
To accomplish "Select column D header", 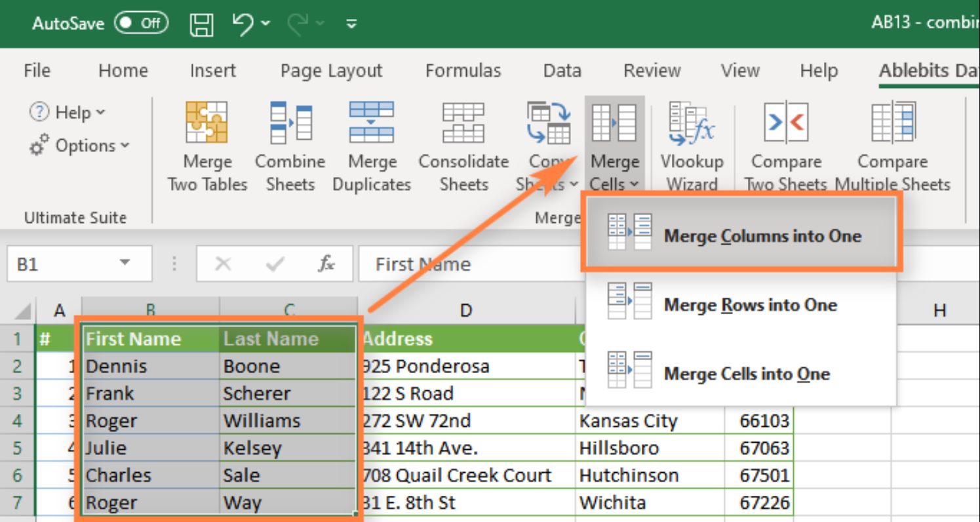I will 465,310.
